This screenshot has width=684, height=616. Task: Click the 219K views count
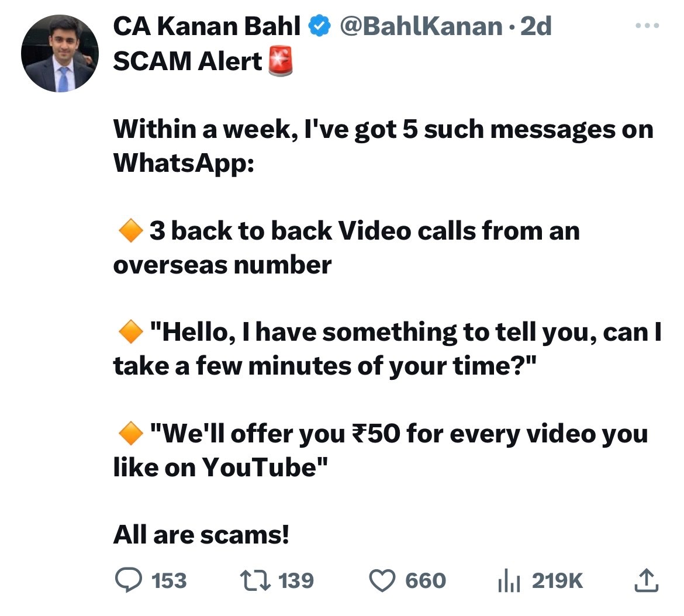pyautogui.click(x=557, y=581)
